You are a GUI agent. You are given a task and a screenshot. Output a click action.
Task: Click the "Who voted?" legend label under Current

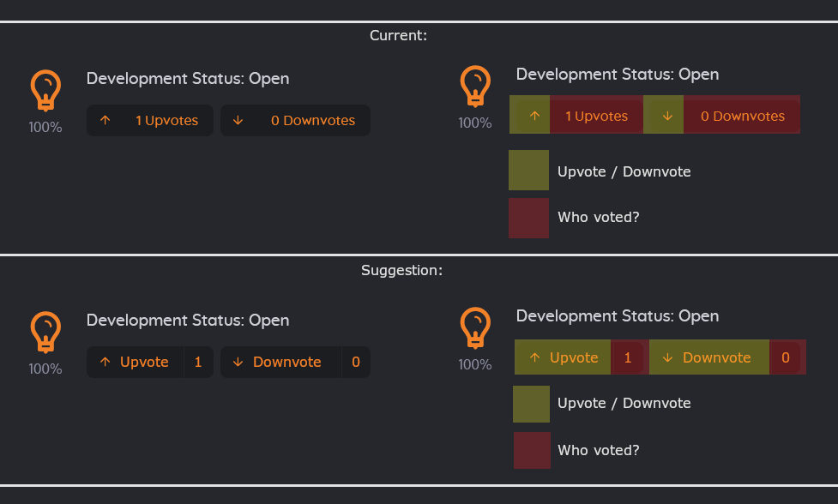599,218
